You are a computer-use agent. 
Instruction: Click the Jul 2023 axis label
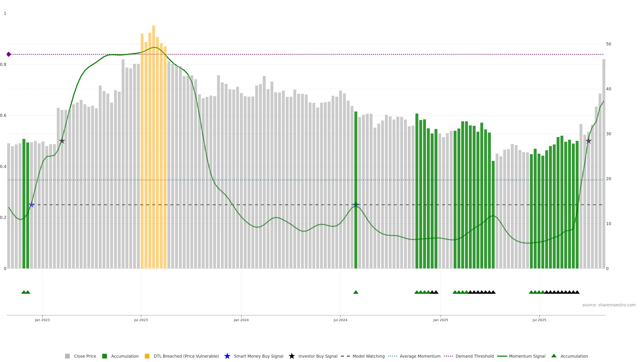click(141, 320)
